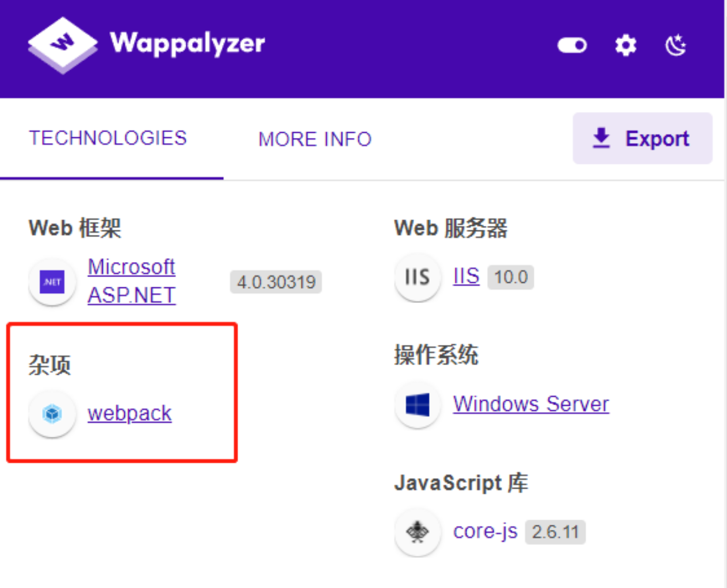
Task: Open the IIS link
Action: pyautogui.click(x=465, y=276)
